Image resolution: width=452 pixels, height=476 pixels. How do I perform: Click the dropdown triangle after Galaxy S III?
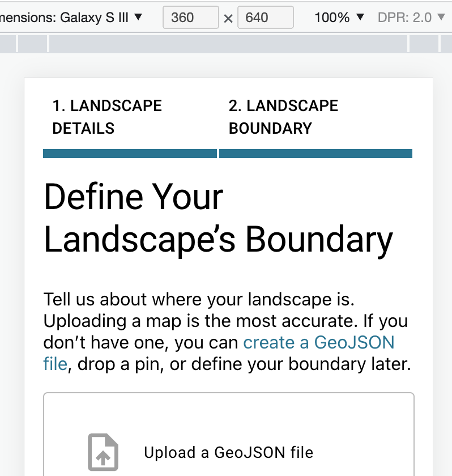point(138,17)
